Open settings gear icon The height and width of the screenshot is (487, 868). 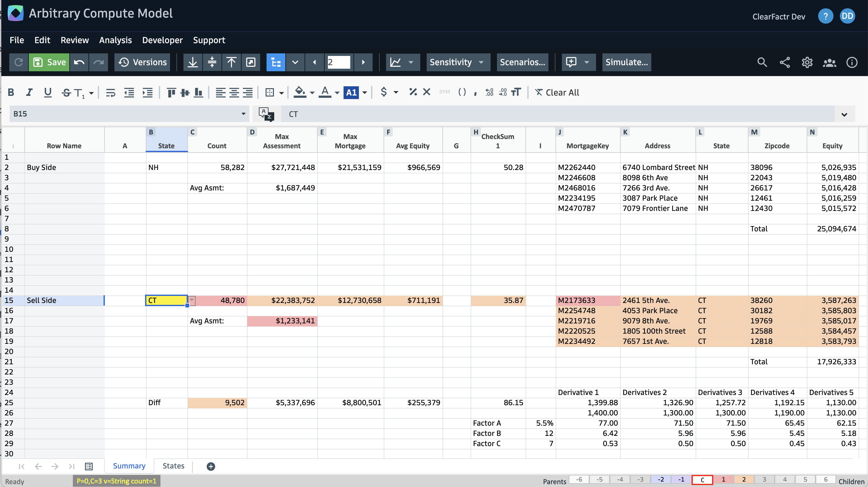tap(807, 62)
